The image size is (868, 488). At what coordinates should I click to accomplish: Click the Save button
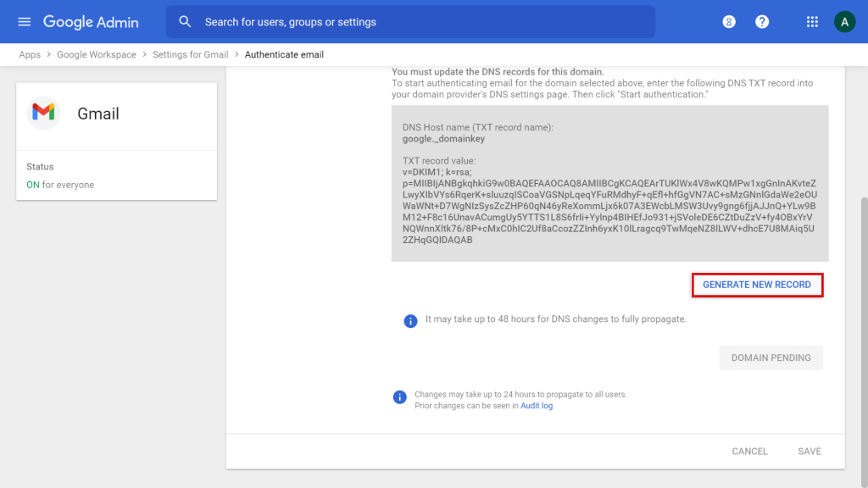[810, 452]
